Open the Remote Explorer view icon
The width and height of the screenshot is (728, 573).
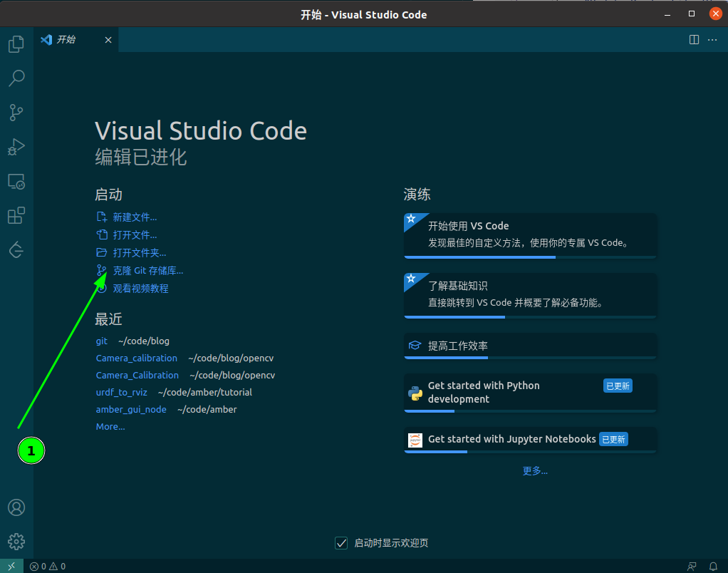pyautogui.click(x=16, y=182)
